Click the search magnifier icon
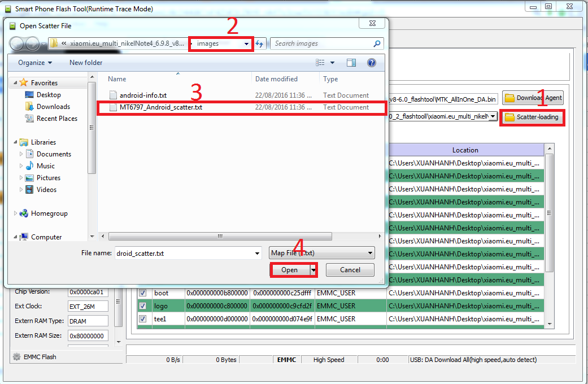The width and height of the screenshot is (588, 384). pos(377,43)
